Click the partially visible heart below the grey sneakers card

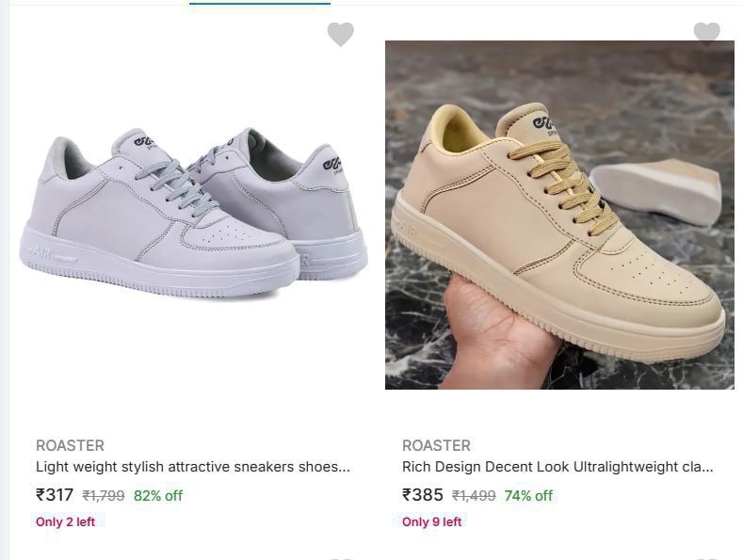(x=341, y=556)
